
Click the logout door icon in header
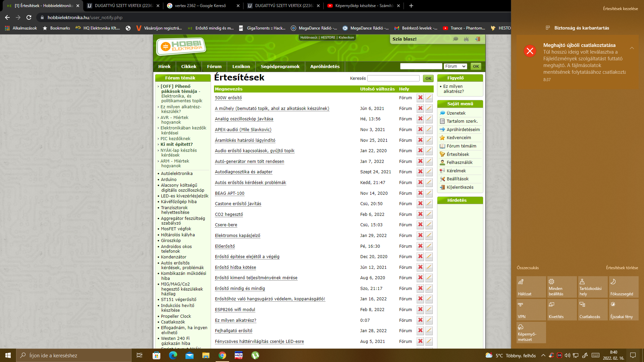478,39
